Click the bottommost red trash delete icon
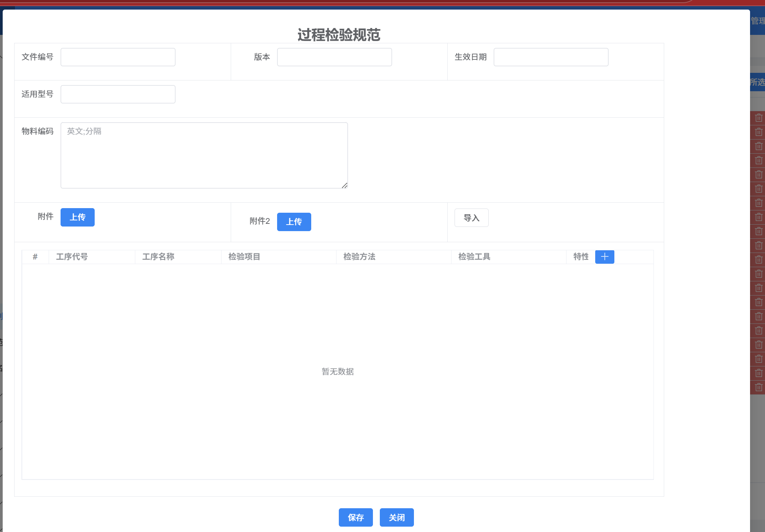Screen dimensions: 765x532 (758, 387)
